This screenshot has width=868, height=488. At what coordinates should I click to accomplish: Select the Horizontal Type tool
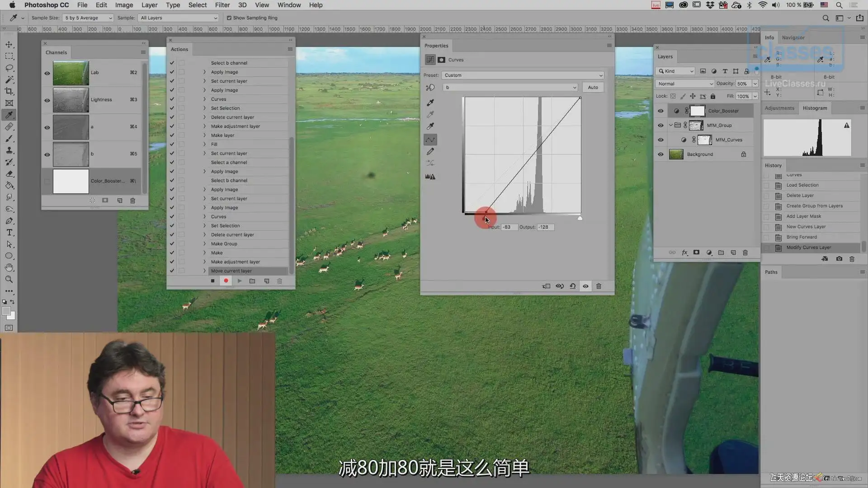9,233
